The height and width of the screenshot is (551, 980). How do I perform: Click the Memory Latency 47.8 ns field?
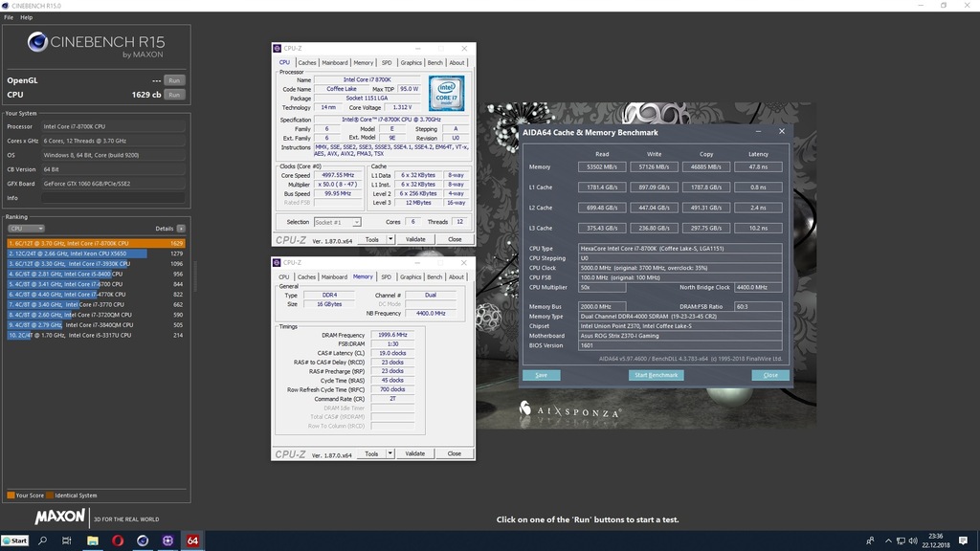coord(758,166)
